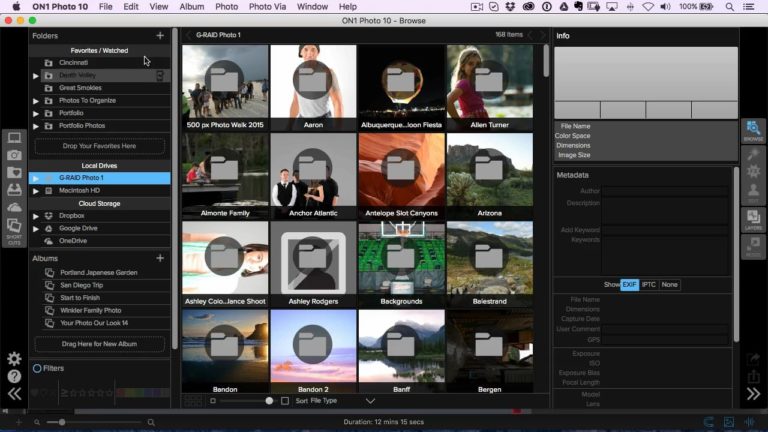Screen dimensions: 768x432
Task: Open the Photo Via menu
Action: tap(267, 7)
